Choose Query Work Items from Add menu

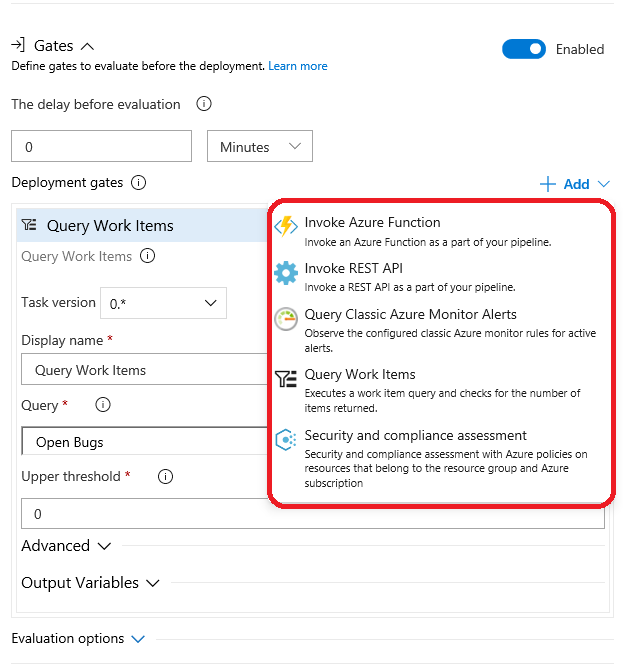(x=440, y=390)
